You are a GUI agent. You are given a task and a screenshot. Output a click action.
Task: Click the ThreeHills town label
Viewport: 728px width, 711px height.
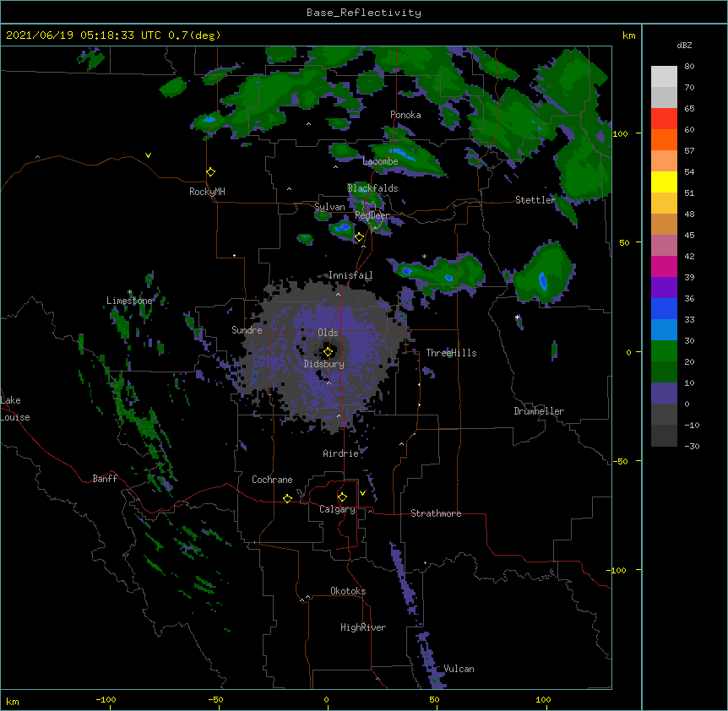(x=451, y=353)
